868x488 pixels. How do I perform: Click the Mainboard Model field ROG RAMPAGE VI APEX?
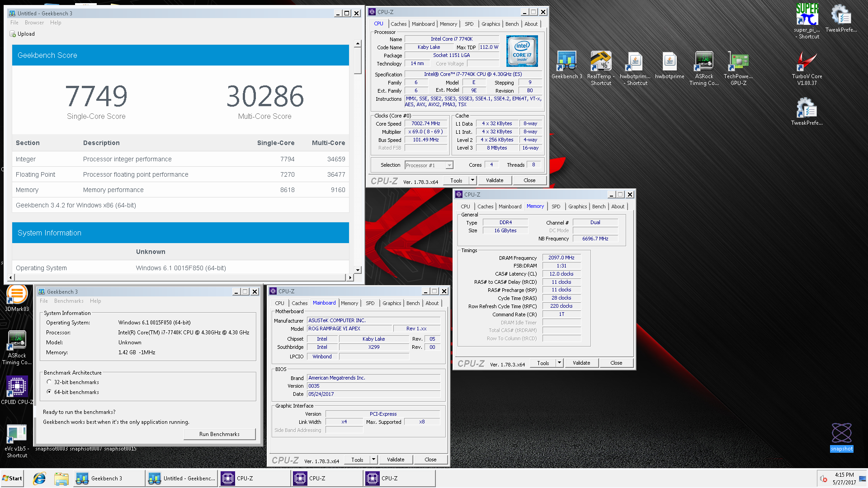[349, 328]
